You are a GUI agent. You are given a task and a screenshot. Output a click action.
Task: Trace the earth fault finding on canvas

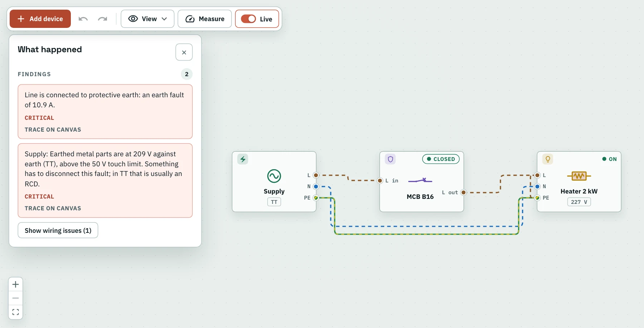click(x=53, y=130)
